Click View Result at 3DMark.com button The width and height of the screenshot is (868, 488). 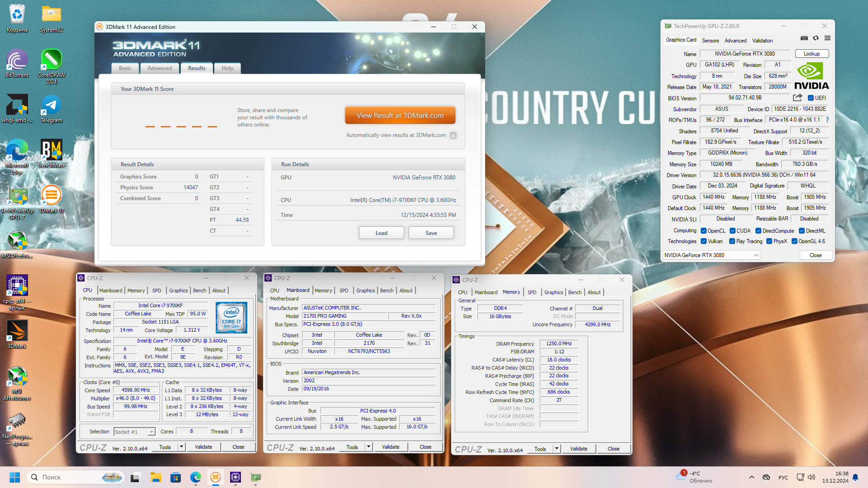[x=400, y=116]
